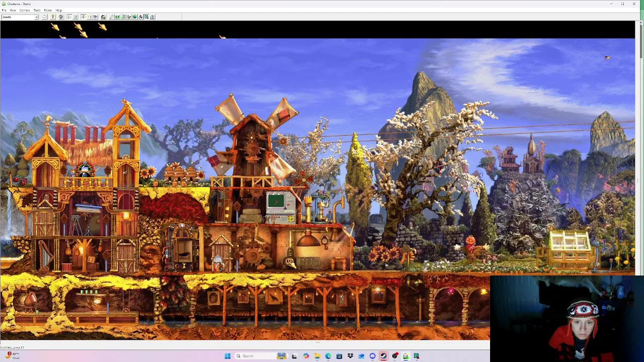Screen dimensions: 644x362
Task: Open Steam from the taskbar
Action: (383, 356)
